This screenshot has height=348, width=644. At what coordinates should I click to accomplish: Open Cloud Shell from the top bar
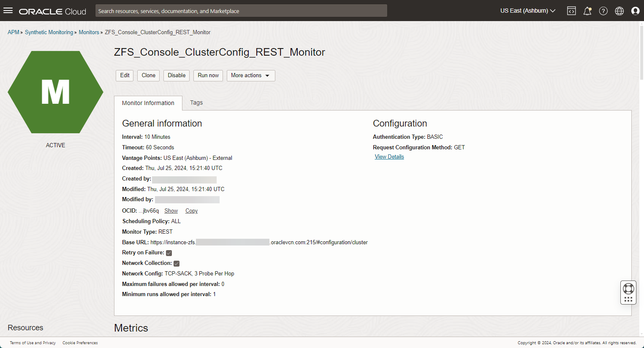click(571, 11)
